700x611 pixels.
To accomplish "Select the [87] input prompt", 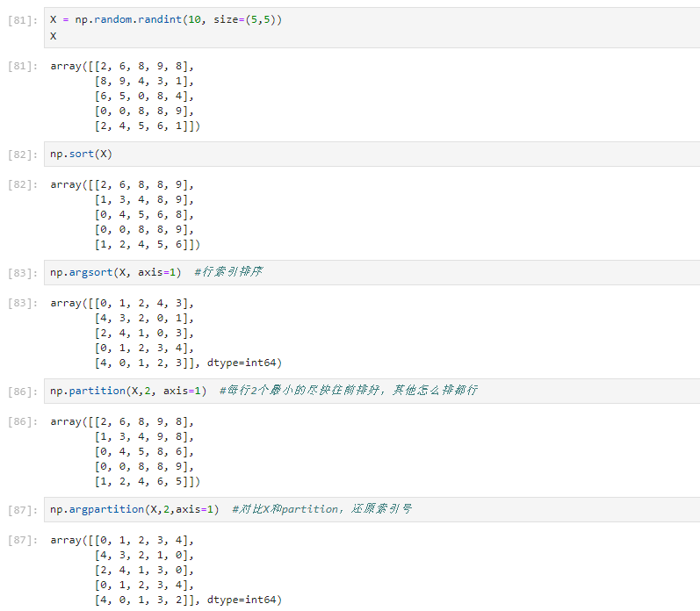I will (x=23, y=510).
